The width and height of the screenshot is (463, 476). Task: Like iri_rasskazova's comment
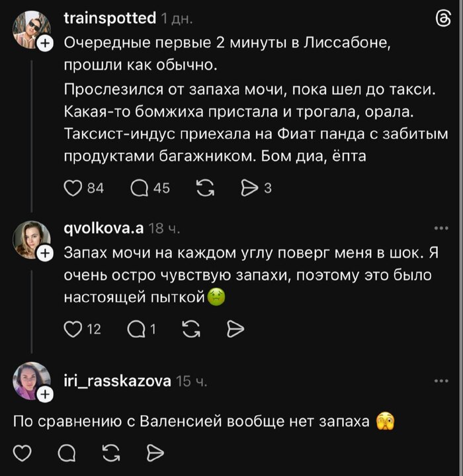(23, 453)
